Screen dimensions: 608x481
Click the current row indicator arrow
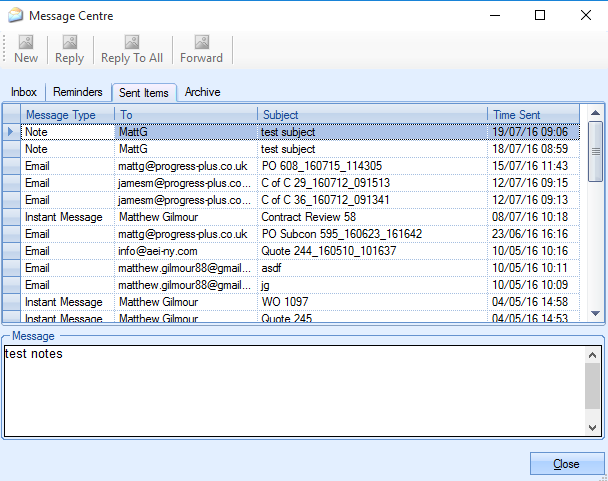point(11,132)
